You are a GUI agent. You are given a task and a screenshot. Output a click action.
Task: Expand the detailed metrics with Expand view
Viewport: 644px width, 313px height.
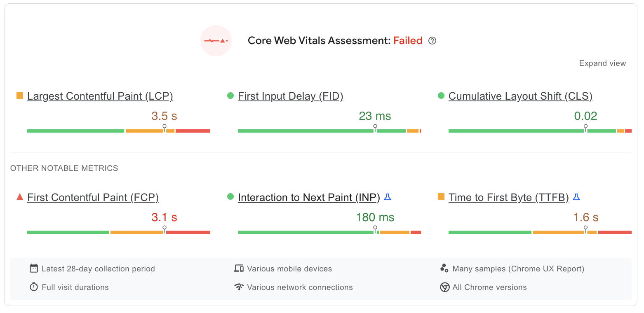click(x=602, y=63)
